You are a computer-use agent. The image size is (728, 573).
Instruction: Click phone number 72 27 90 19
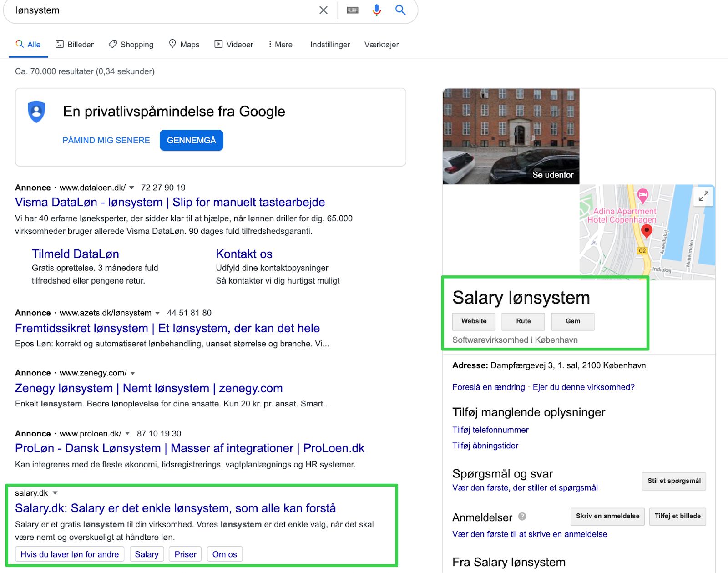point(163,188)
